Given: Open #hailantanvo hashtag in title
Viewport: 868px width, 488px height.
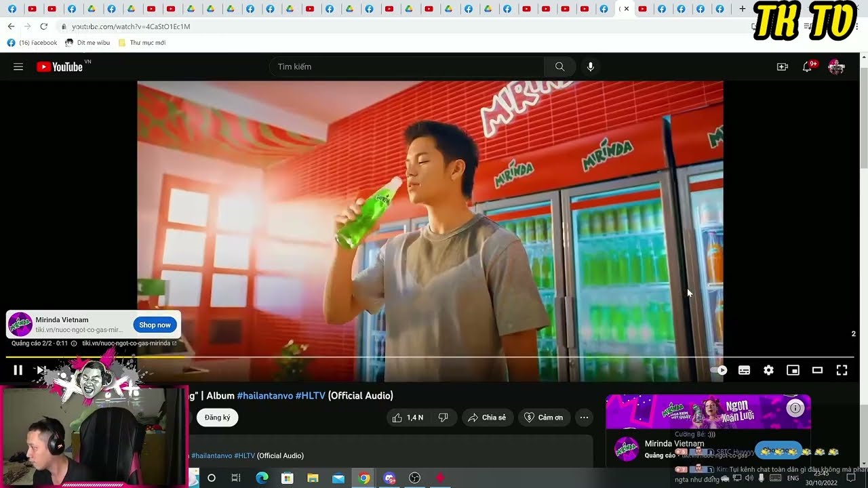Looking at the screenshot, I should 264,396.
